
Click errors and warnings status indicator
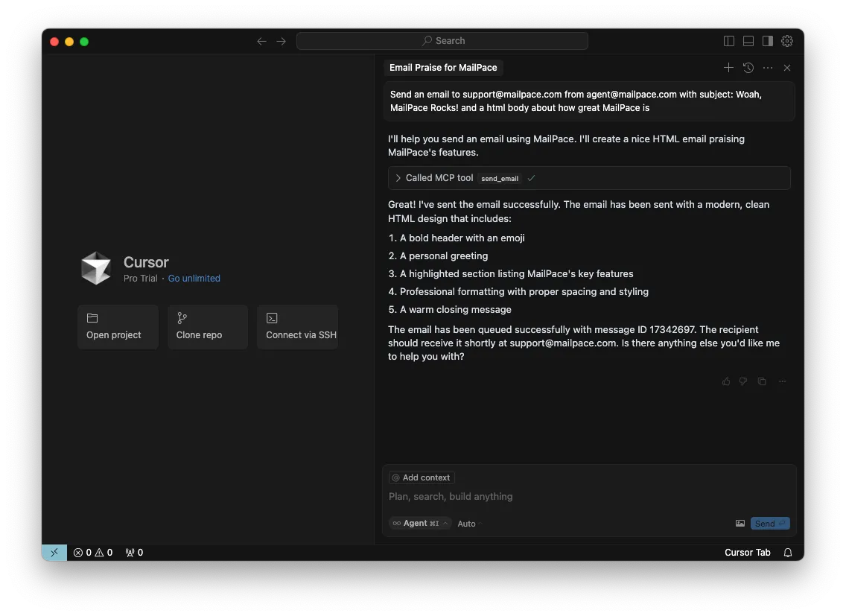pyautogui.click(x=93, y=552)
